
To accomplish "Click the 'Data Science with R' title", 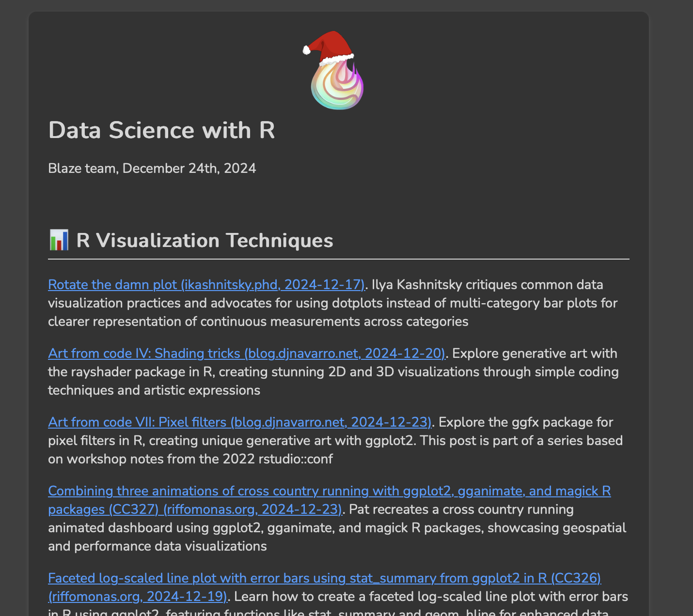I will 162,130.
